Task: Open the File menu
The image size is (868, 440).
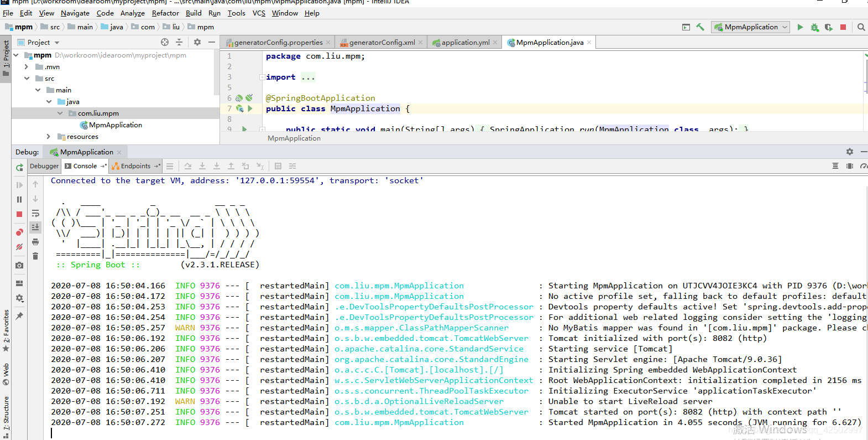Action: coord(8,13)
